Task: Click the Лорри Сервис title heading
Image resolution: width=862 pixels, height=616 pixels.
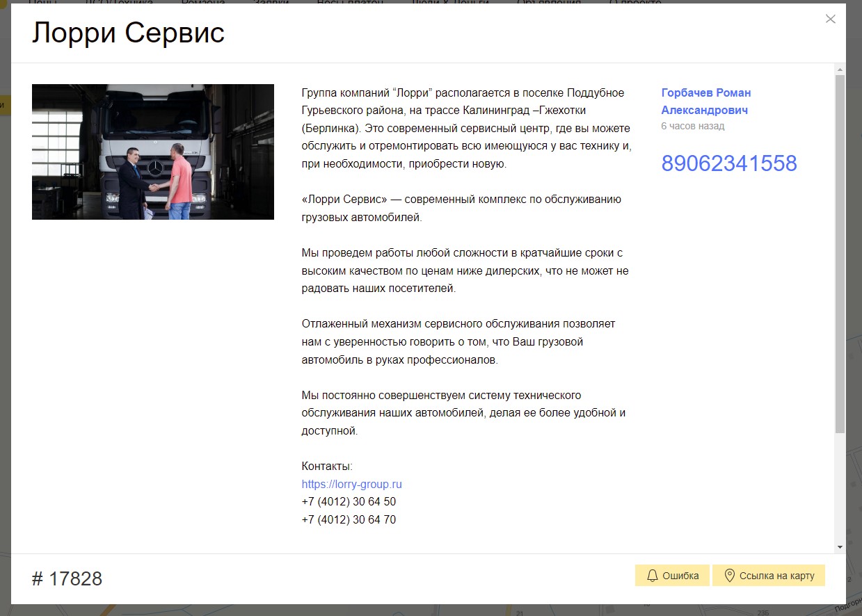Action: tap(128, 33)
